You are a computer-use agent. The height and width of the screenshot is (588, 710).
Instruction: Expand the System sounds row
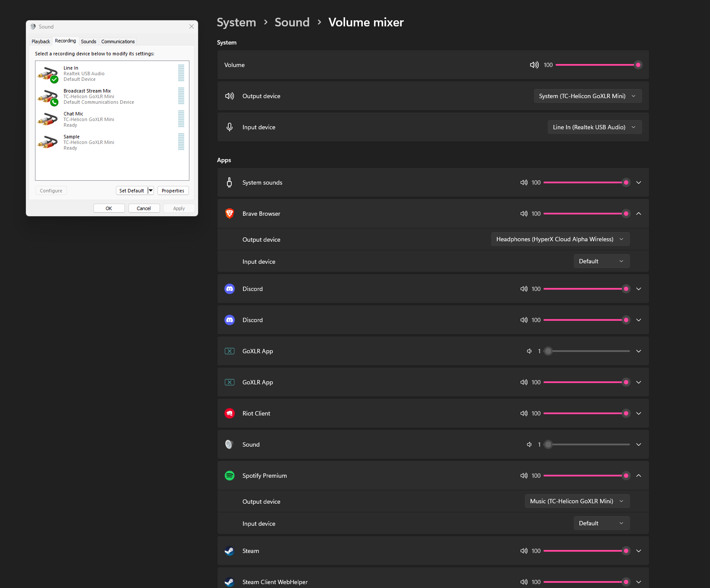(639, 182)
